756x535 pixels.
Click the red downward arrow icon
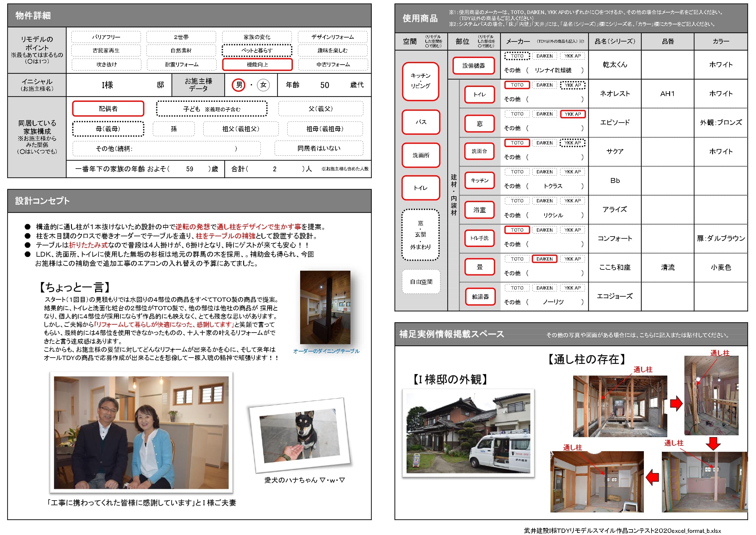pyautogui.click(x=713, y=444)
